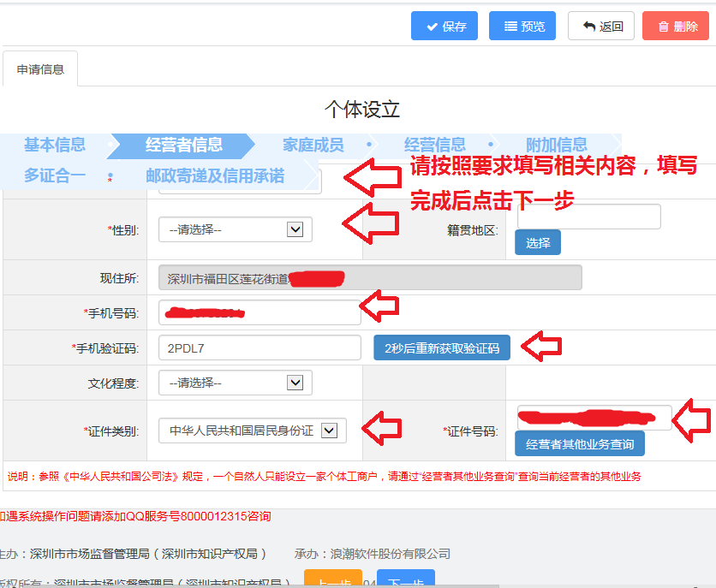716x588 pixels.
Task: Click the 手机号码 phone number field
Action: tap(260, 312)
